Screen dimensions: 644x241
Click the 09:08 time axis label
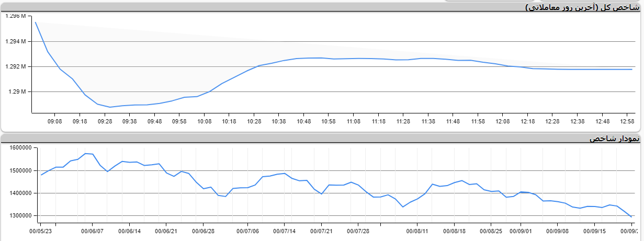[x=55, y=121]
